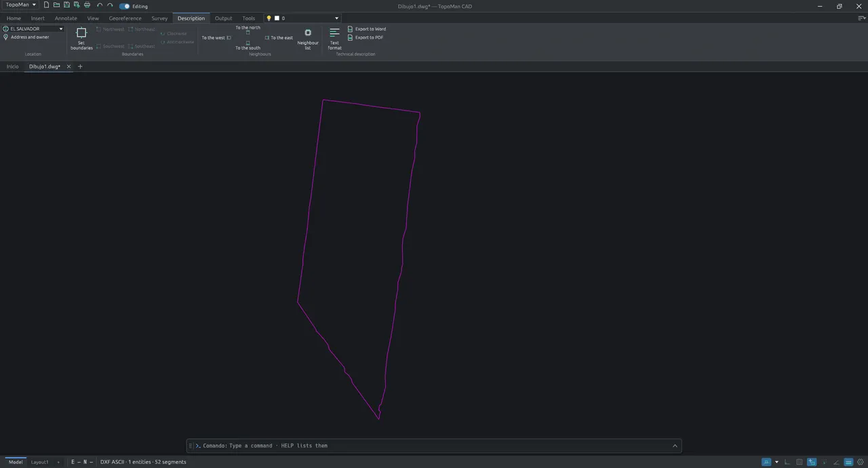Open the Output tab
868x468 pixels.
pos(223,18)
